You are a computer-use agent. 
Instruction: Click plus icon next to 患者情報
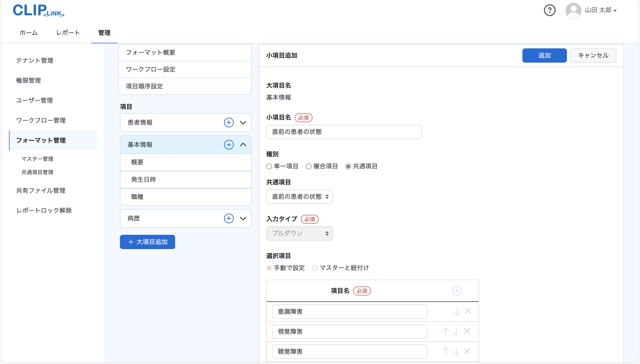pos(228,123)
